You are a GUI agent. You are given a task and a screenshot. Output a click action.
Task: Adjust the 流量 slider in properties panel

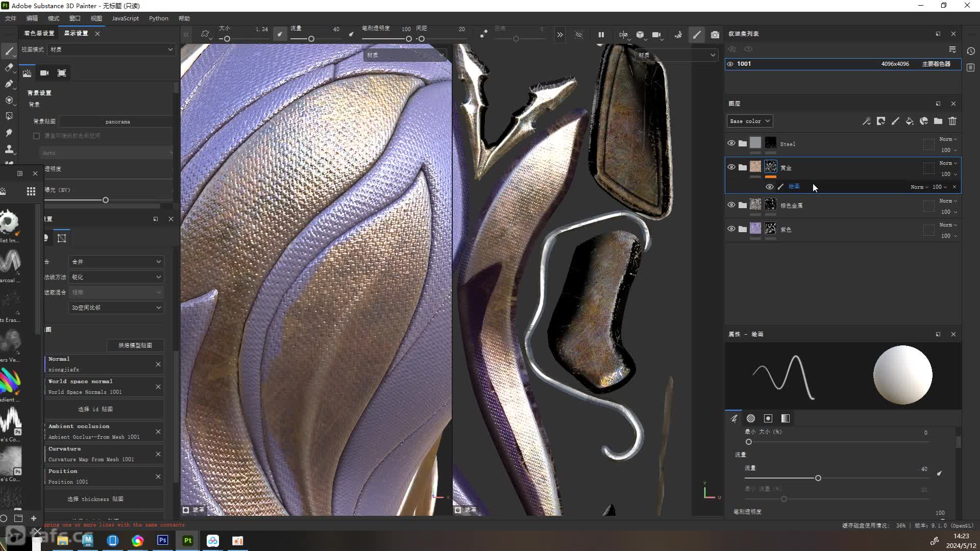pyautogui.click(x=818, y=478)
